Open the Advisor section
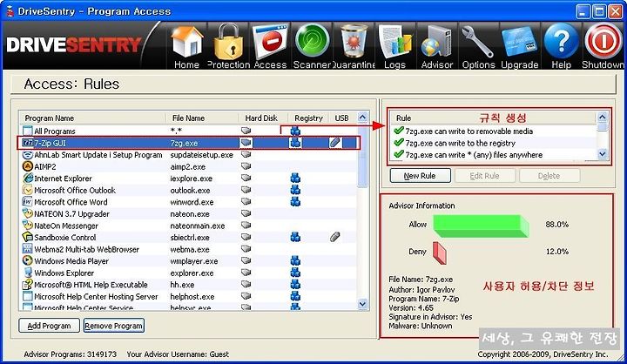The image size is (627, 364). click(x=436, y=46)
